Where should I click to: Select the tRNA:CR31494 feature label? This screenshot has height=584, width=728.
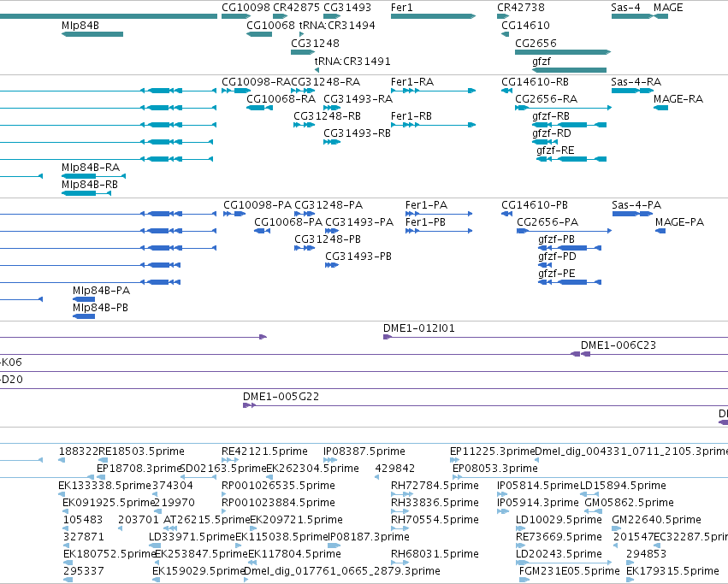pos(337,26)
